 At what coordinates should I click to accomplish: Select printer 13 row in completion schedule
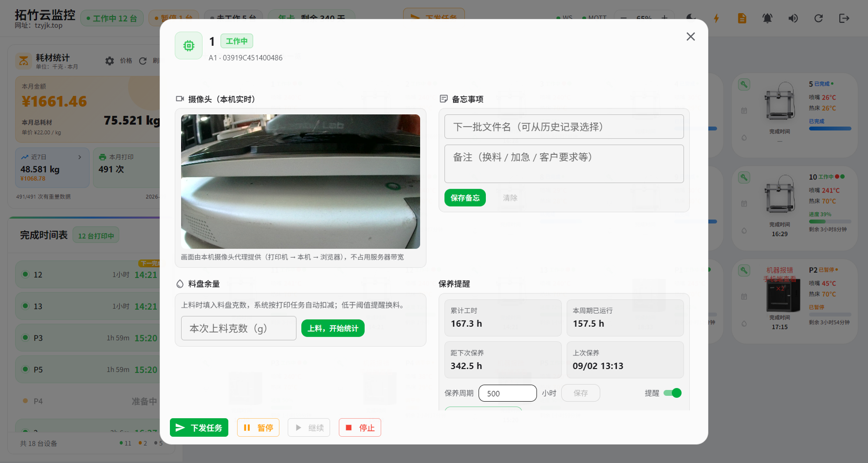(x=88, y=306)
